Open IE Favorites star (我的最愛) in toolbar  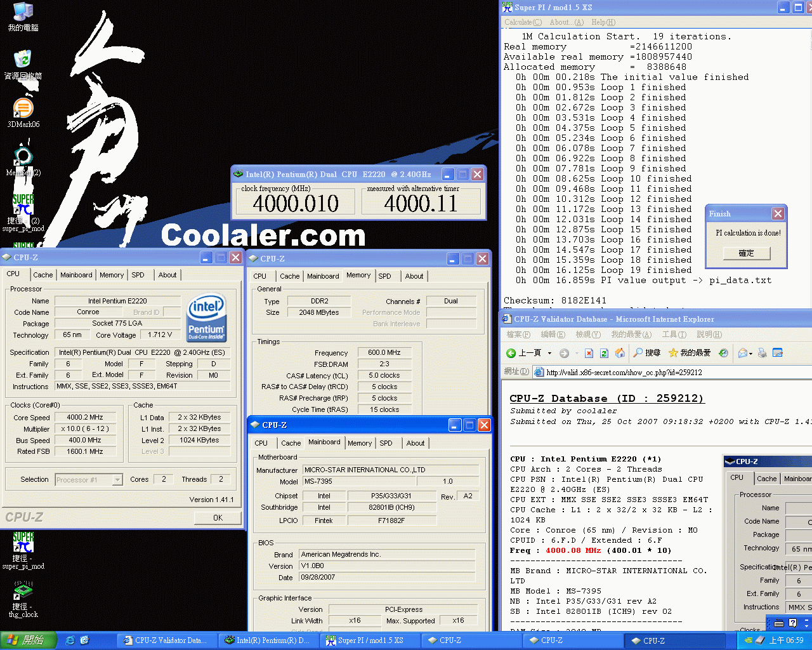[689, 353]
